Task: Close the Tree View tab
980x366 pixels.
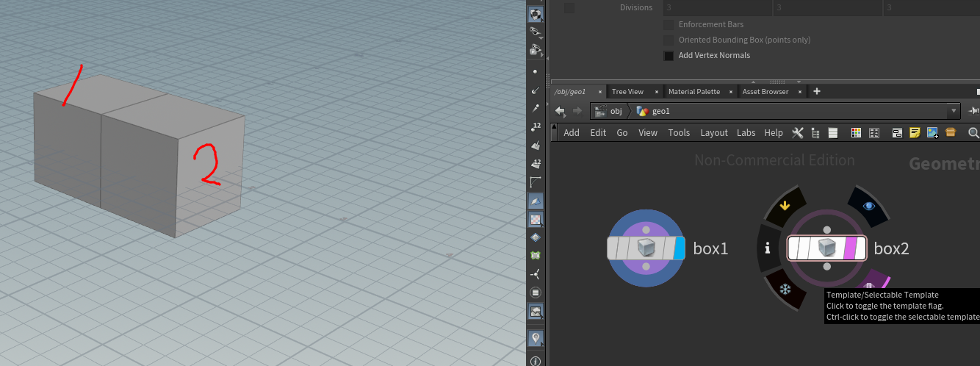Action: tap(657, 92)
